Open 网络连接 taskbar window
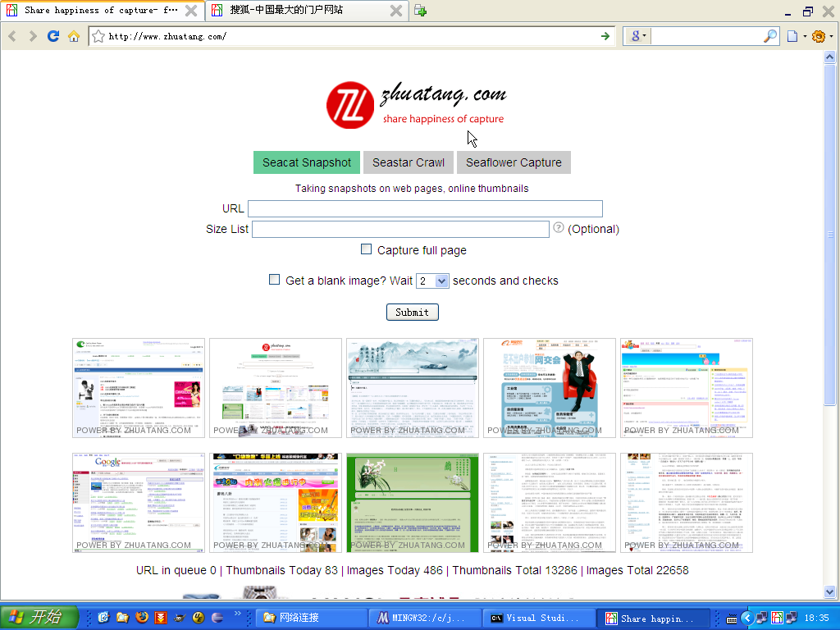 tap(311, 619)
